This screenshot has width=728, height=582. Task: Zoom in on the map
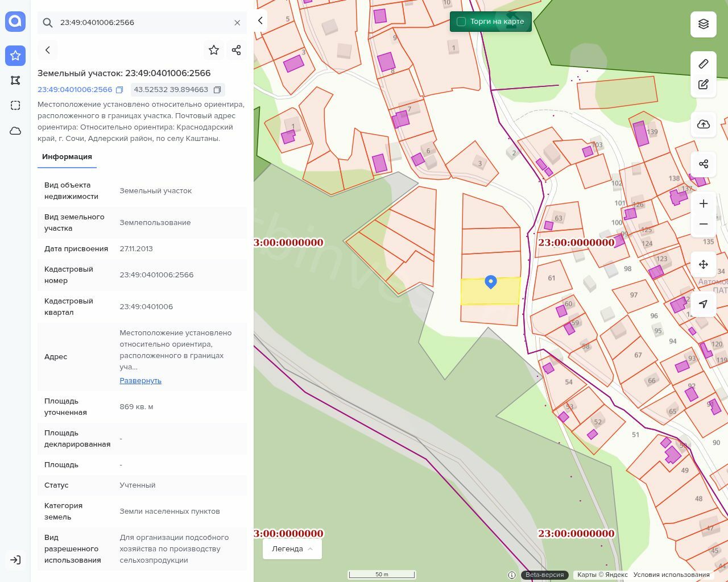pos(704,203)
